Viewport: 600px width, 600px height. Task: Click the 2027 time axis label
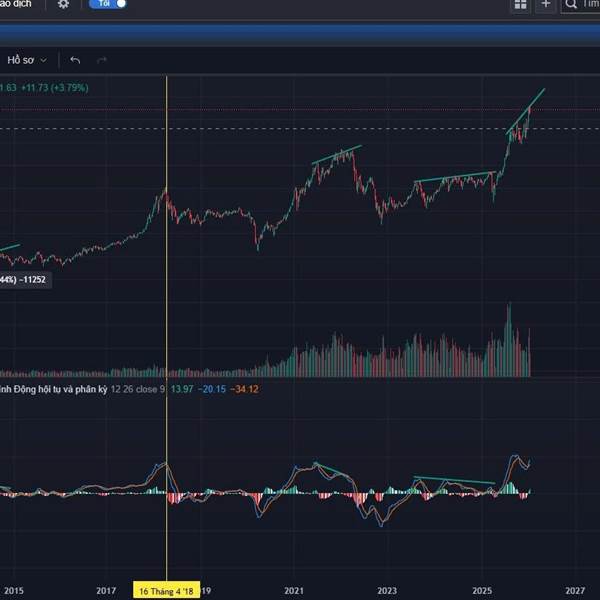coord(575,591)
